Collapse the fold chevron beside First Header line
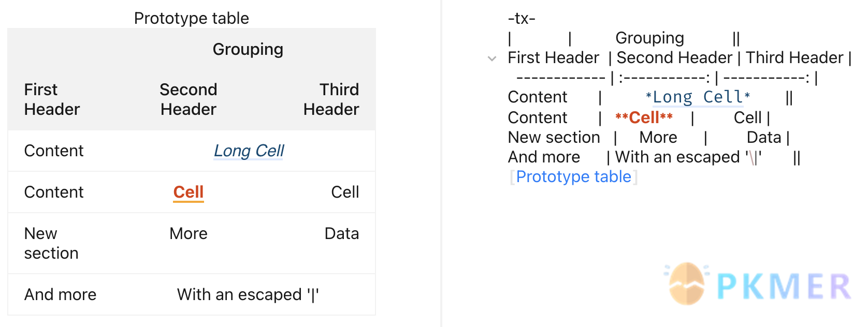This screenshot has height=327, width=868. (492, 58)
